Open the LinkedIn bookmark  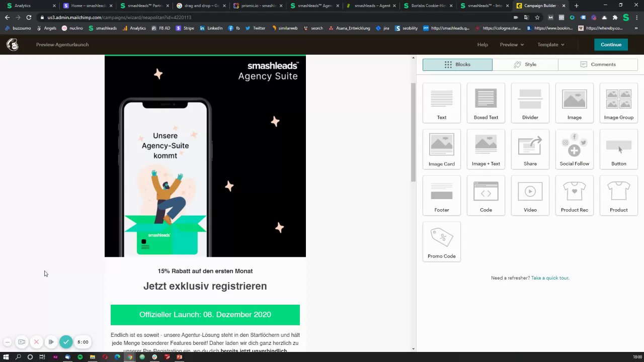tap(211, 28)
